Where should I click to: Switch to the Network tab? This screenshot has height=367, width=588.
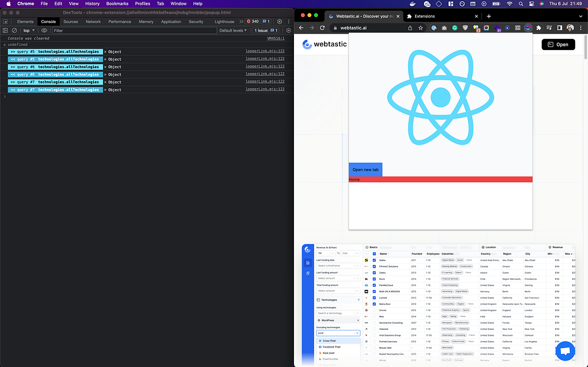coord(93,21)
